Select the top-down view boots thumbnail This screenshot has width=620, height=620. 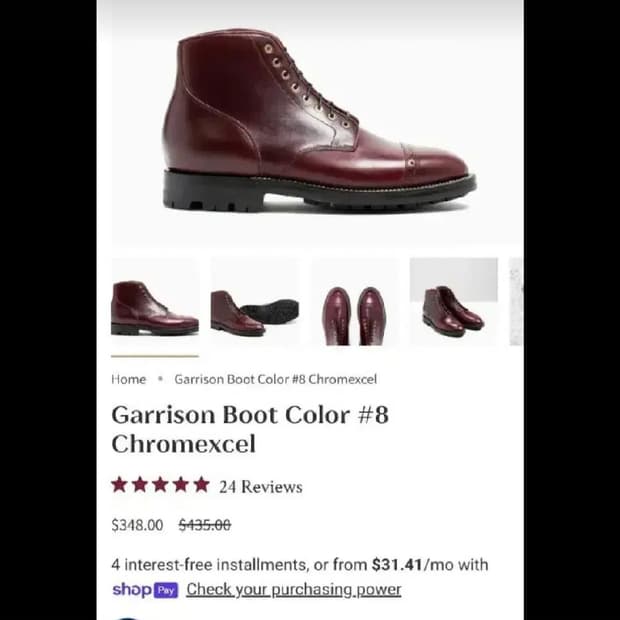(354, 302)
